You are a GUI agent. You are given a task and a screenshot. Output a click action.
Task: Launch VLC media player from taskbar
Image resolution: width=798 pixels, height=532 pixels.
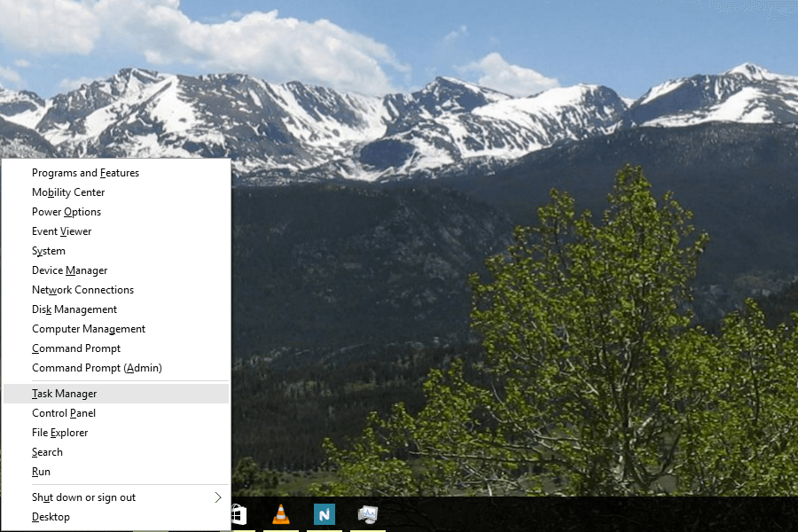click(281, 514)
